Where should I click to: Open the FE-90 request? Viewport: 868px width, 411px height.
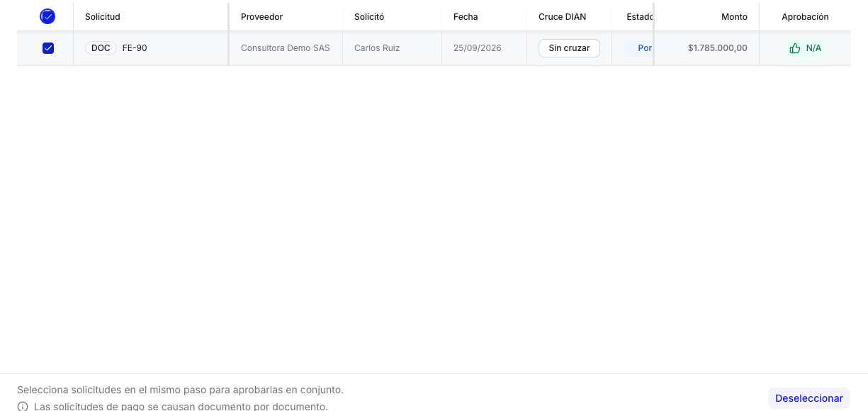(x=135, y=48)
